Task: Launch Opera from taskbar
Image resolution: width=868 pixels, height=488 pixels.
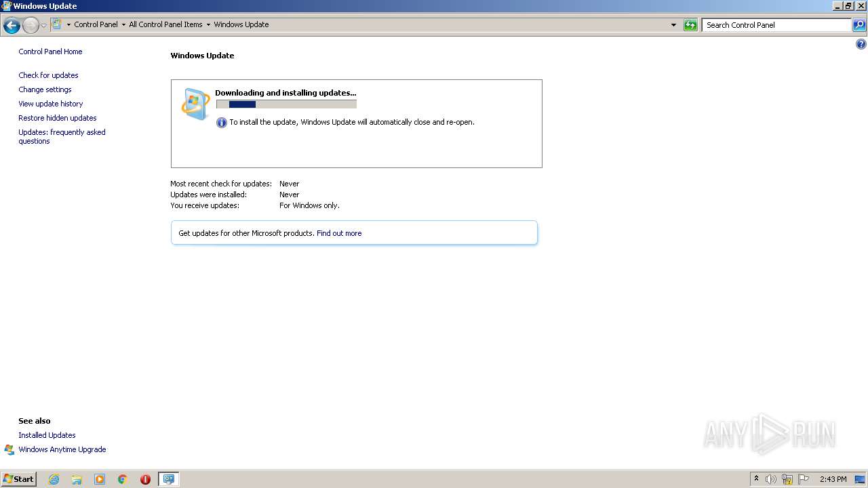Action: (x=145, y=479)
